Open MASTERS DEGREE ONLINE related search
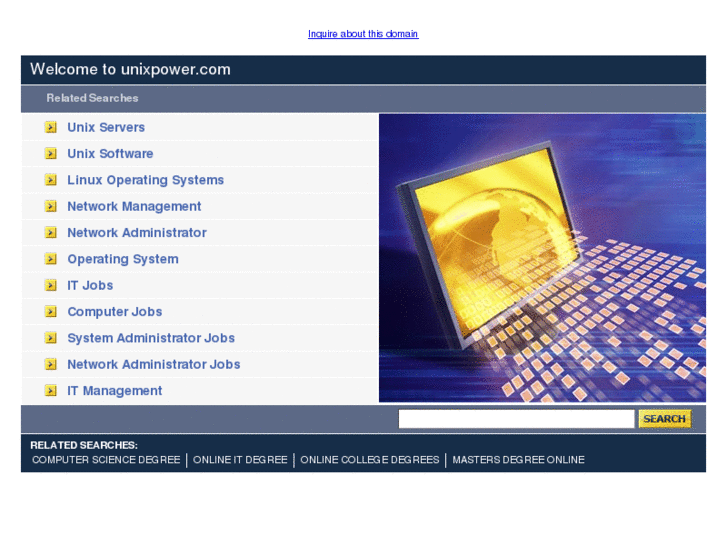This screenshot has width=727, height=545. tap(518, 460)
